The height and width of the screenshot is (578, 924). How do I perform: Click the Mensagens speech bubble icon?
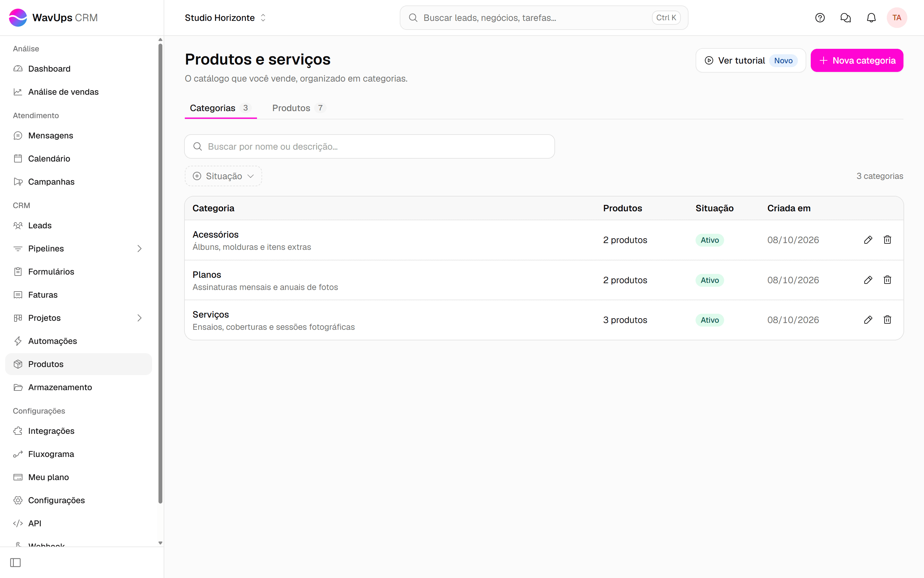18,135
